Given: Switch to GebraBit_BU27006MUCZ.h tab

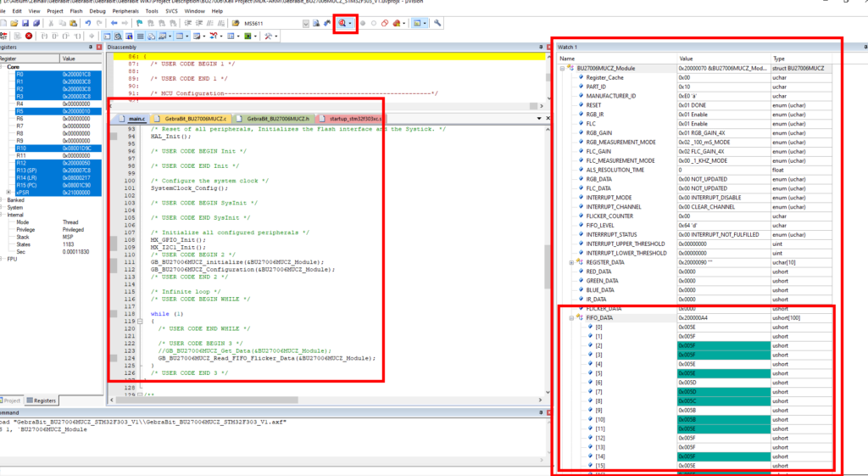Looking at the screenshot, I should 274,119.
